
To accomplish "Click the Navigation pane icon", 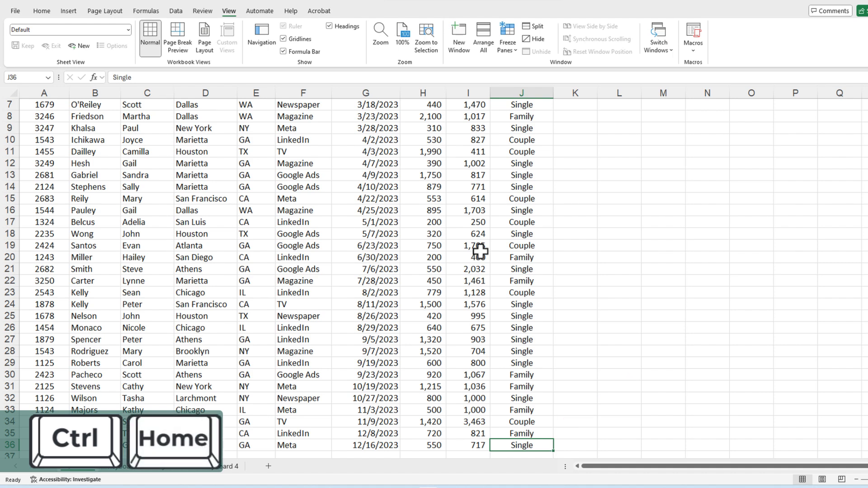I will [261, 33].
